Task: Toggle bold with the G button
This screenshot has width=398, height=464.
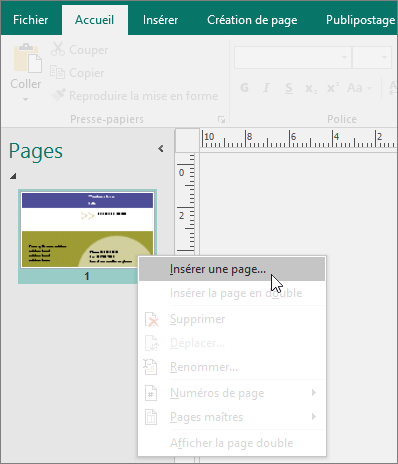Action: tap(244, 88)
